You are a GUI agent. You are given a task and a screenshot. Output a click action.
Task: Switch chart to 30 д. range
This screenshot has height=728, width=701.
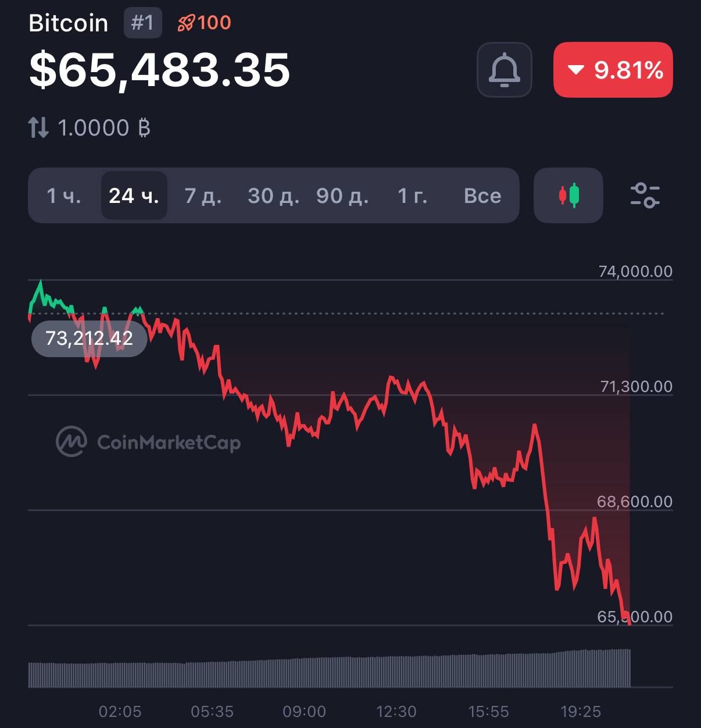pos(273,196)
